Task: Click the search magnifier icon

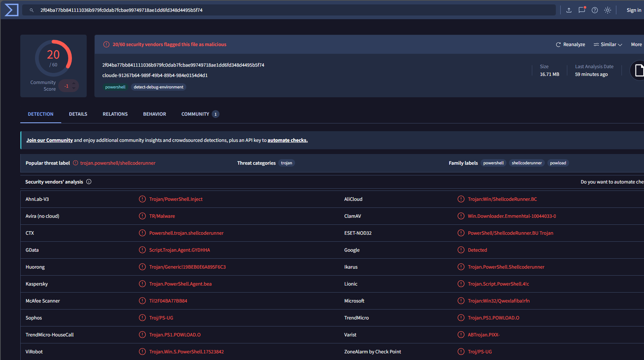Action: pos(32,10)
